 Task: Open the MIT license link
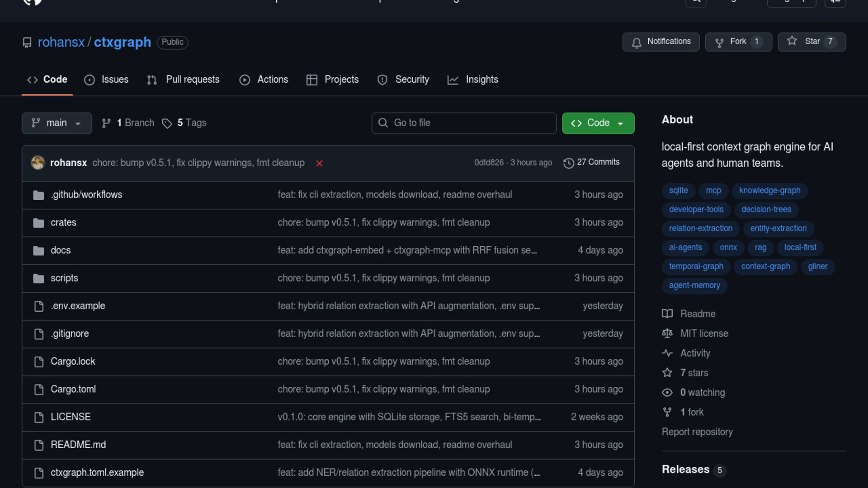click(704, 333)
